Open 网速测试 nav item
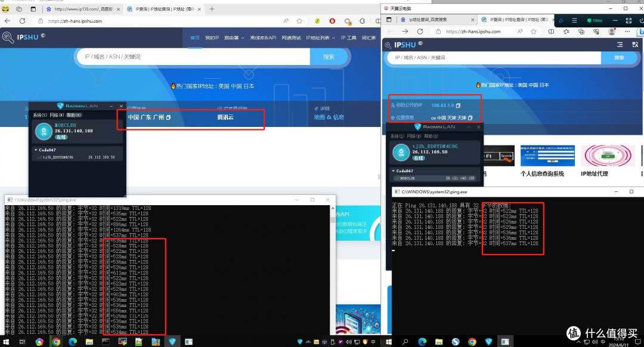Image resolution: width=644 pixels, height=347 pixels. click(291, 38)
